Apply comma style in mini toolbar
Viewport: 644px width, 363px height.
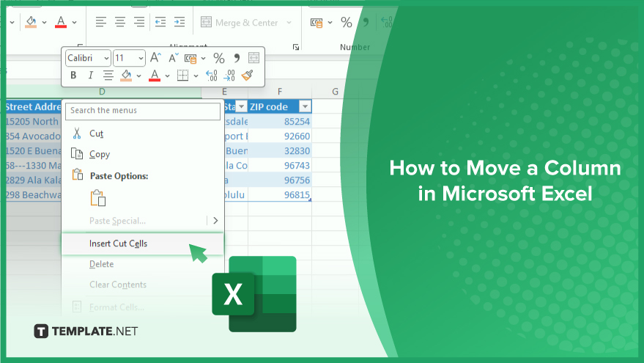237,59
